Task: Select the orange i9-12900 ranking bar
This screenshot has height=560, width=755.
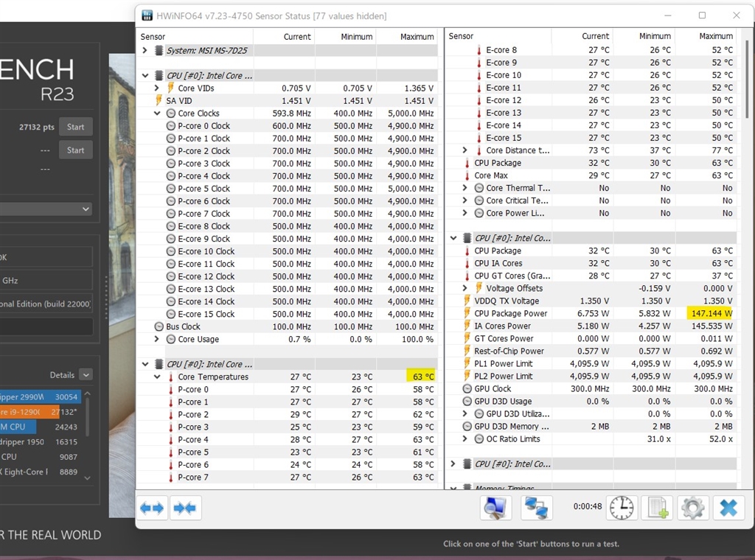Action: [x=29, y=412]
